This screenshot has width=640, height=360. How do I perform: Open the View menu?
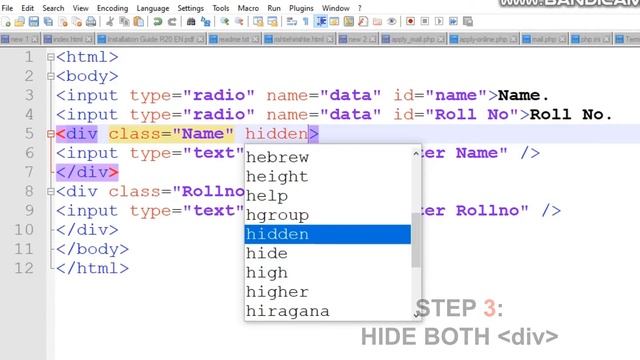click(x=80, y=8)
